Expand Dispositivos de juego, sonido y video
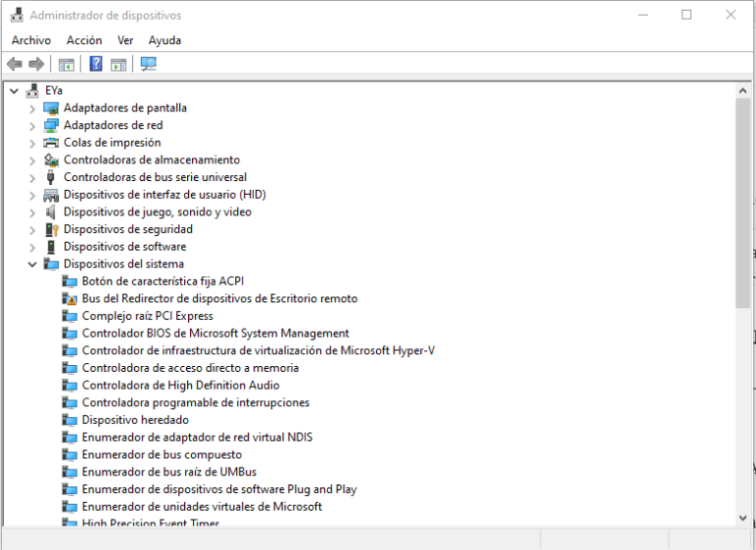 click(x=32, y=213)
